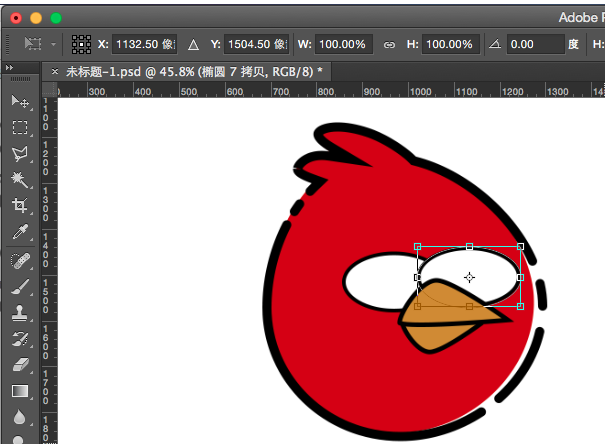Viewport: 605px width, 444px height.
Task: Click the yellow minimize window button
Action: 36,18
